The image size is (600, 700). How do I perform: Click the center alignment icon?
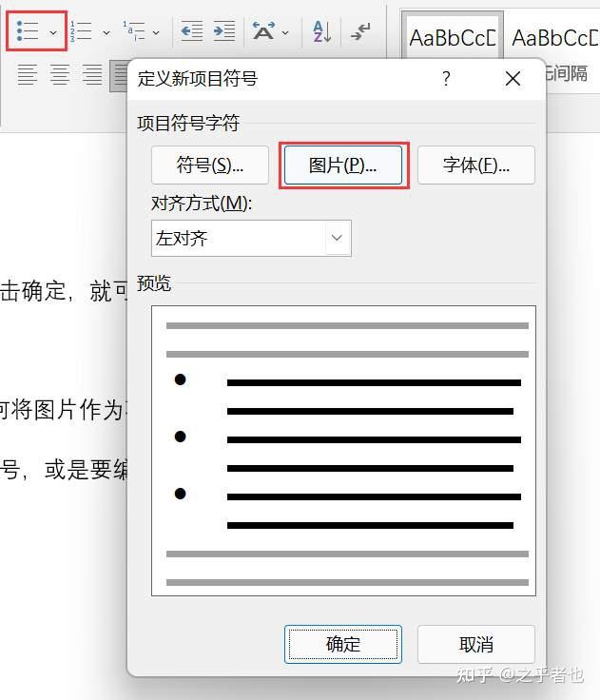click(60, 74)
